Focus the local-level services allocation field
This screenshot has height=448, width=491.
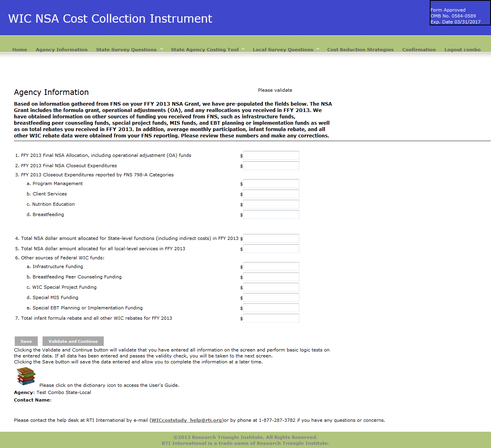point(271,249)
